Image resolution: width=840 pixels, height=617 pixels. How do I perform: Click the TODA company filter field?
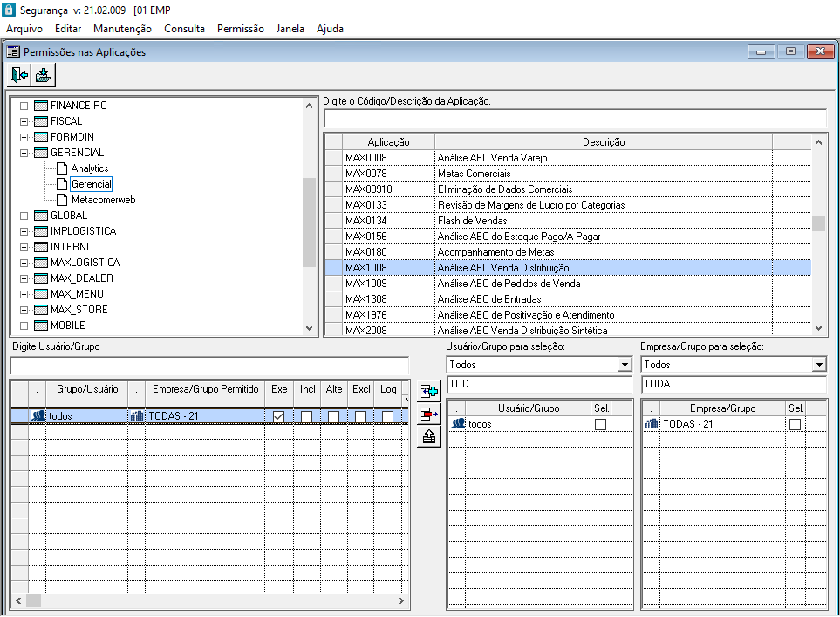734,384
